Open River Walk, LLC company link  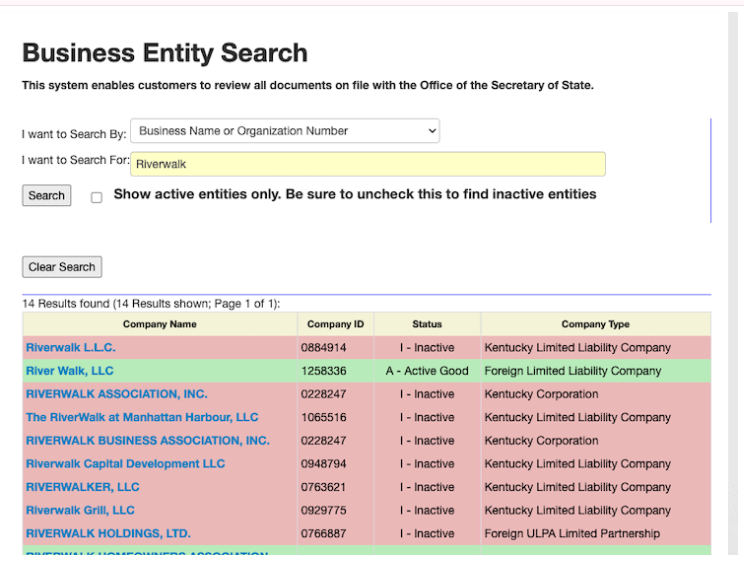click(70, 371)
